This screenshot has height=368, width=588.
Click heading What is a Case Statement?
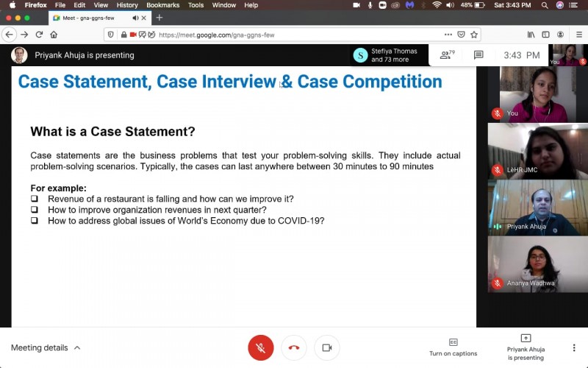coord(112,132)
